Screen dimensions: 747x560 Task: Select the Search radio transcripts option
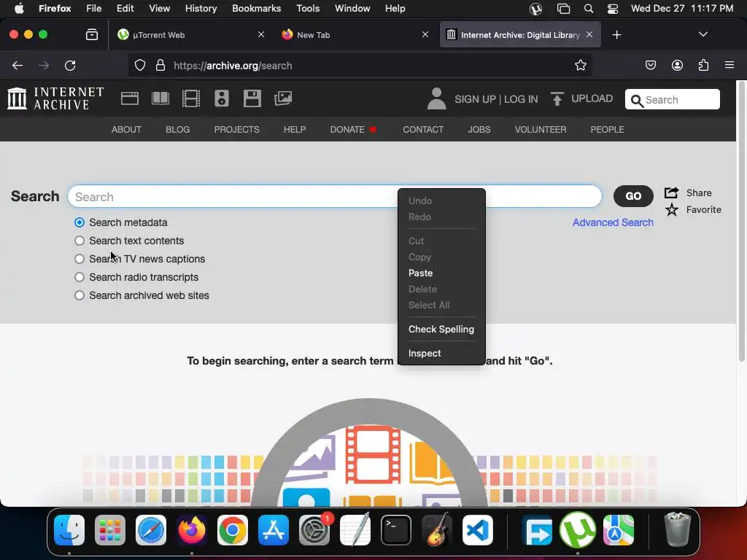click(80, 277)
